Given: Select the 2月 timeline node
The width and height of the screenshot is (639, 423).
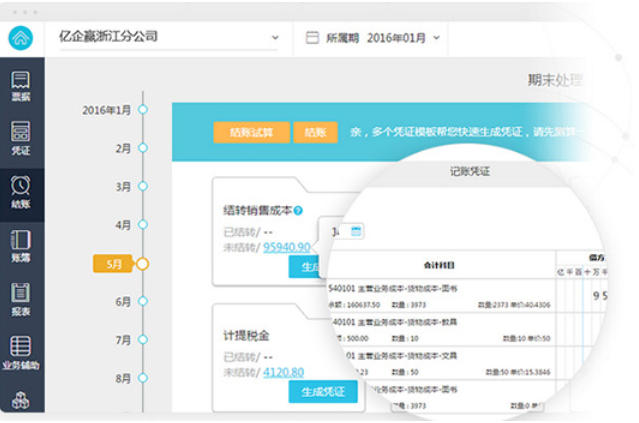Looking at the screenshot, I should (143, 148).
